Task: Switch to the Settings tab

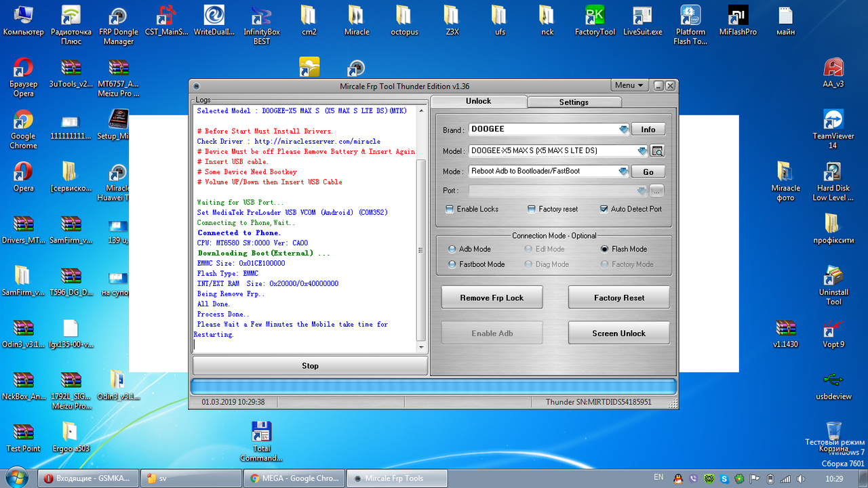Action: coord(574,102)
